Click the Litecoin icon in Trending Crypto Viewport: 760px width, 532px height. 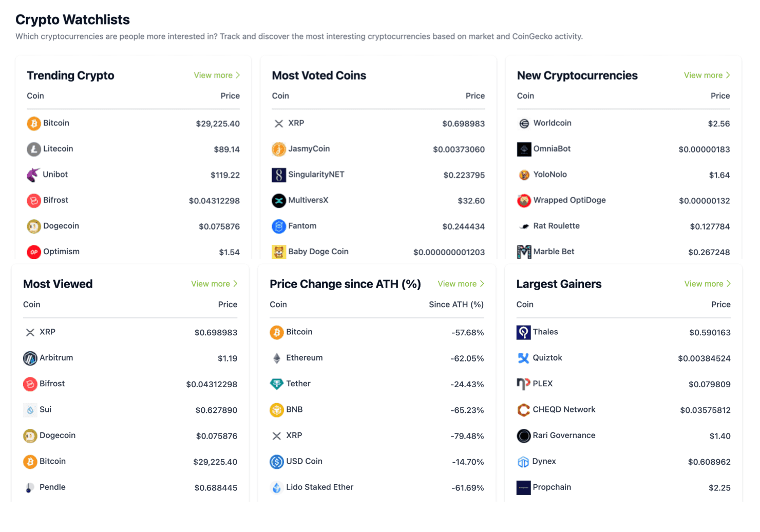(x=34, y=149)
